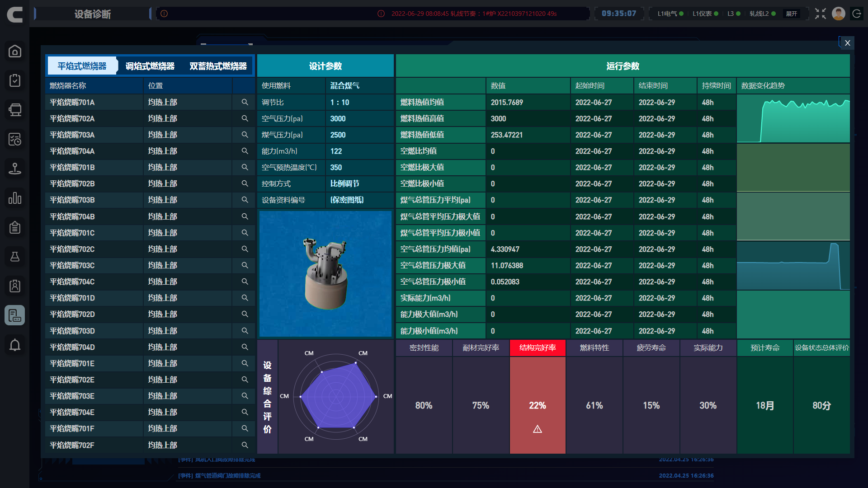Click magnifier icon for 平焰烧嘴703C row

[x=245, y=265]
